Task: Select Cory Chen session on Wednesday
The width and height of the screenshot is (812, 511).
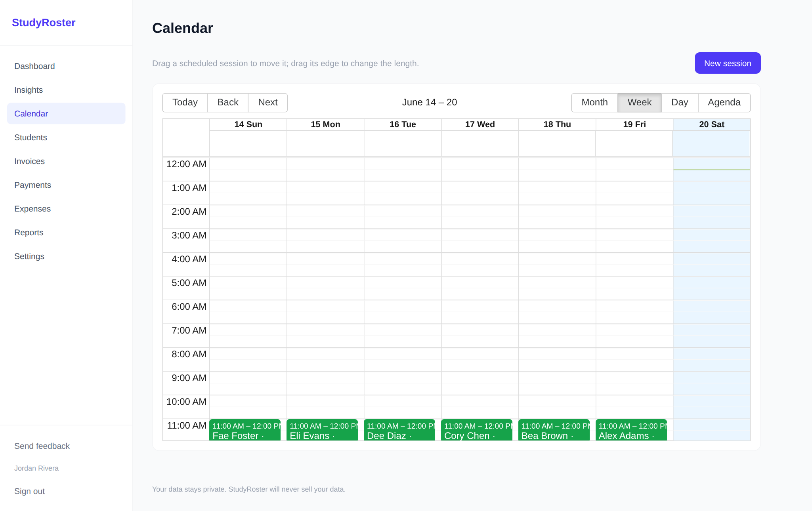Action: pos(477,430)
